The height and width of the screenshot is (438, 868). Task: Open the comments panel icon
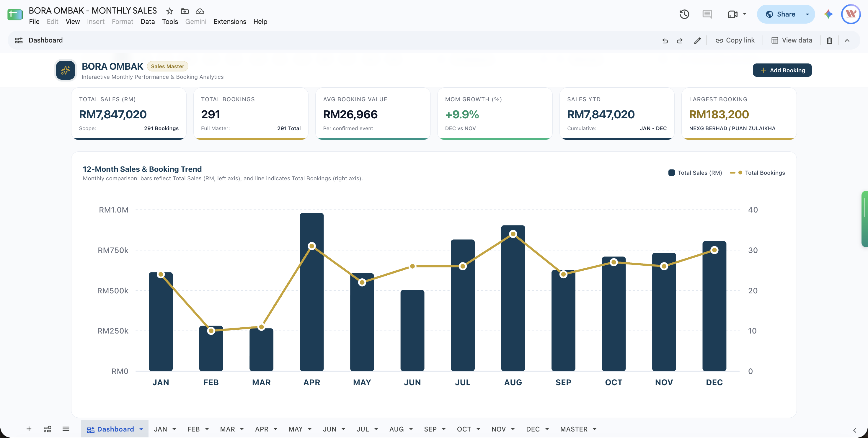(707, 14)
